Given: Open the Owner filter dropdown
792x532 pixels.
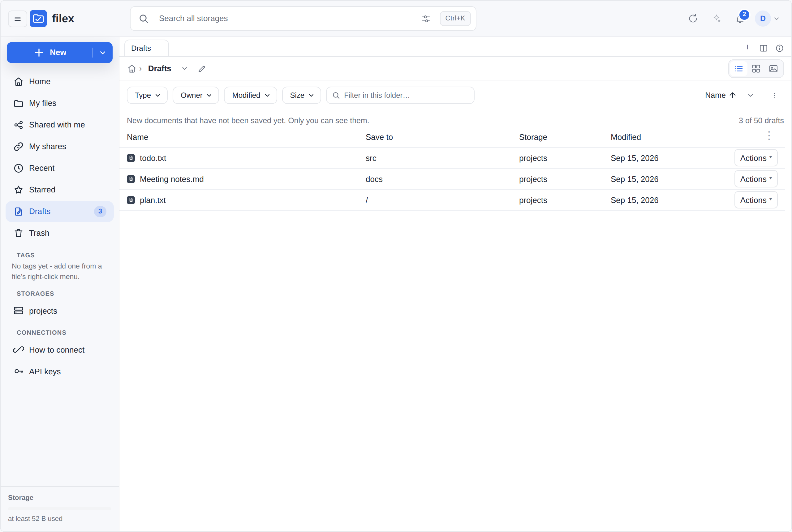Looking at the screenshot, I should [x=196, y=95].
